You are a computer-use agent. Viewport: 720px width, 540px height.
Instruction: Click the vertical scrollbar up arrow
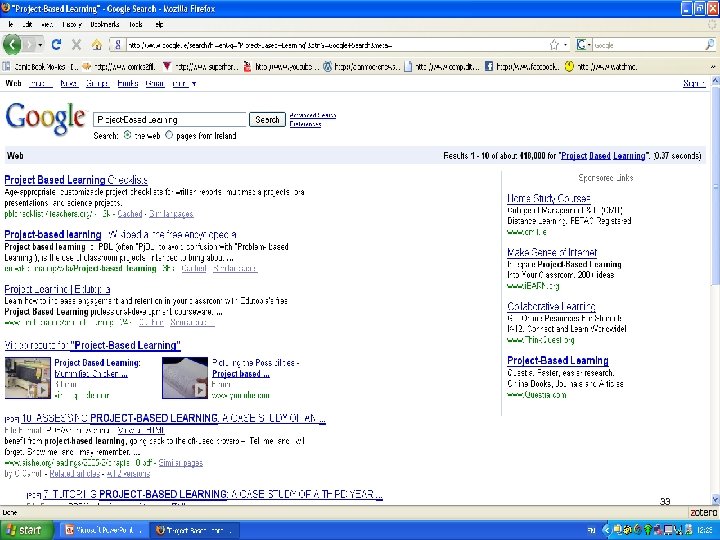[x=715, y=81]
